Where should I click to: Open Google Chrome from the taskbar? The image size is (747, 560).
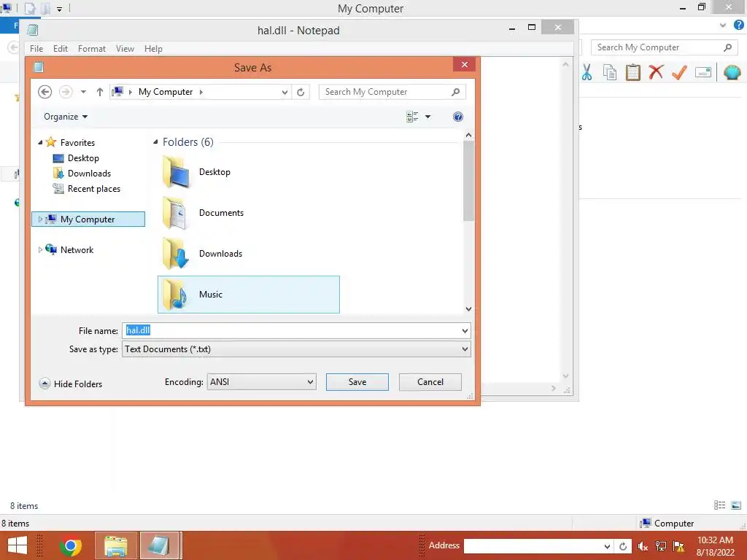tap(71, 545)
